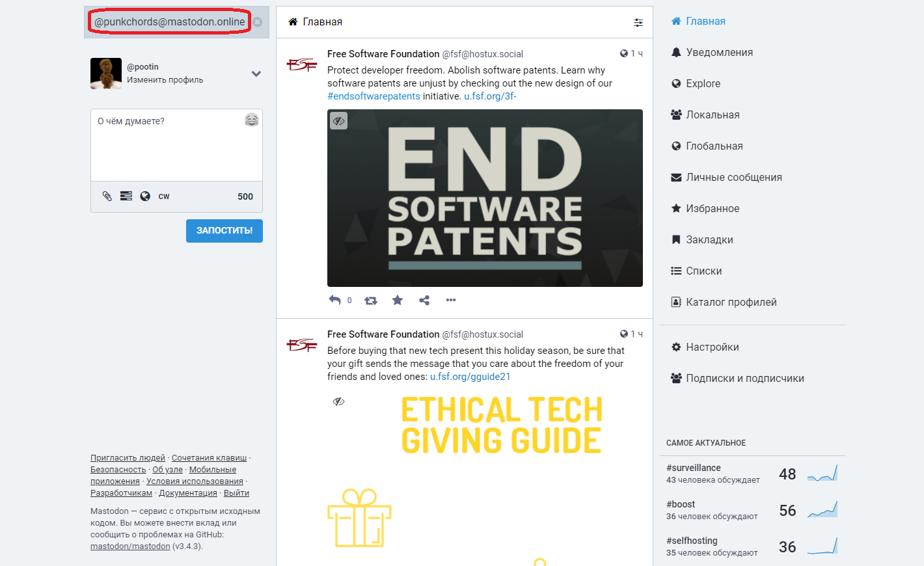Open more options on first FSF post
This screenshot has width=924, height=566.
[x=451, y=300]
